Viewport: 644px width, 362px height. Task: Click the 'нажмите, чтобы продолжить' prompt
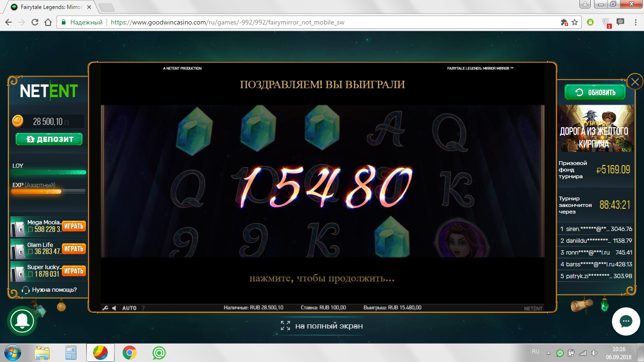click(x=322, y=278)
